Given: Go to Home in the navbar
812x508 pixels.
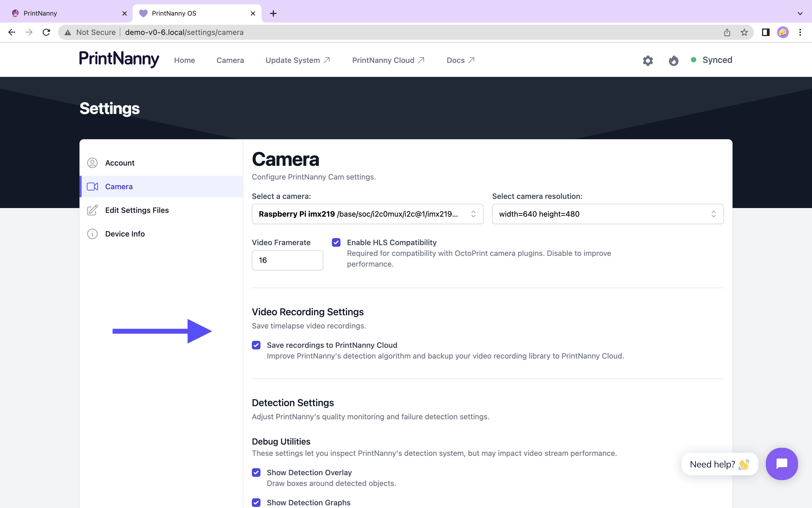Looking at the screenshot, I should (184, 60).
